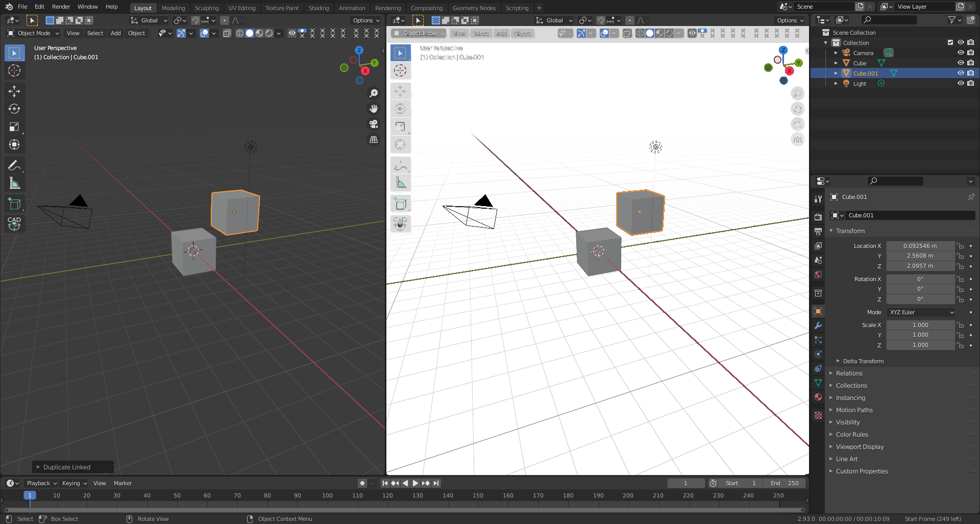Expand the Delta Transform section
The image size is (980, 524).
[863, 361]
